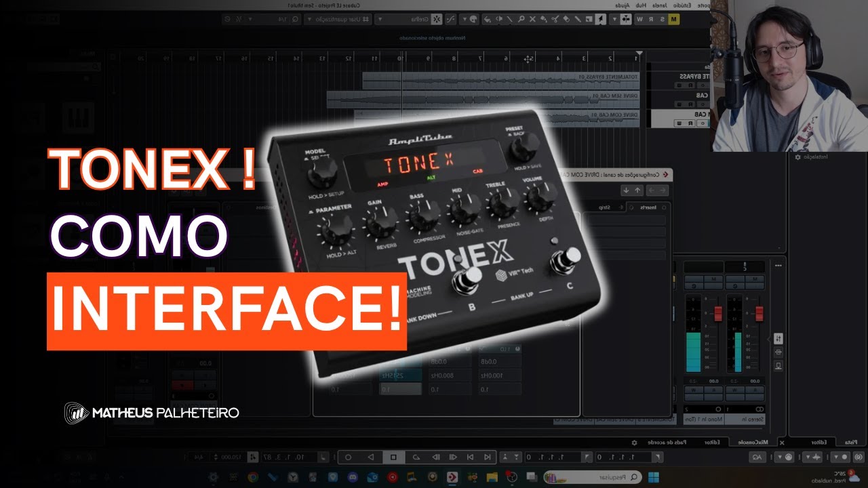Close the lower zone with X button
Image resolution: width=868 pixels, height=488 pixels.
[782, 442]
